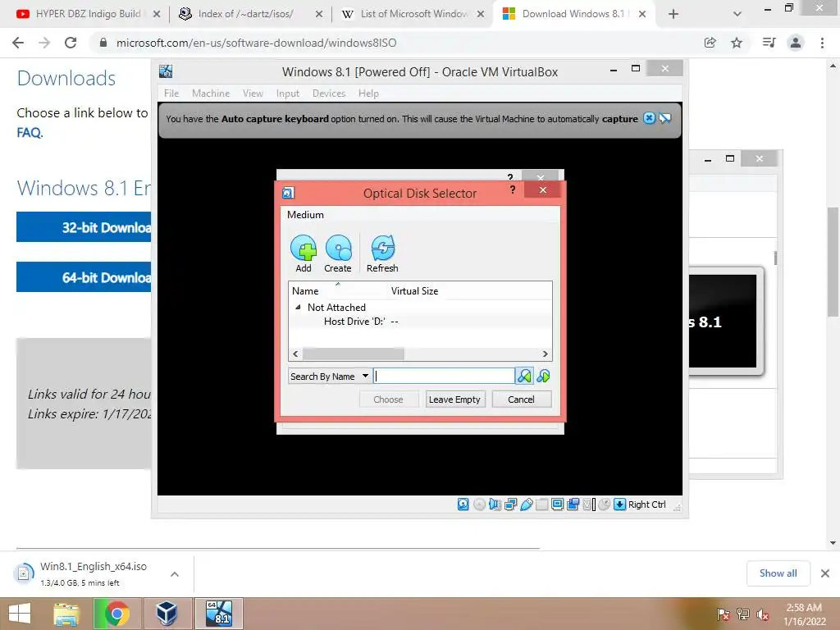Open the View menu

point(253,94)
